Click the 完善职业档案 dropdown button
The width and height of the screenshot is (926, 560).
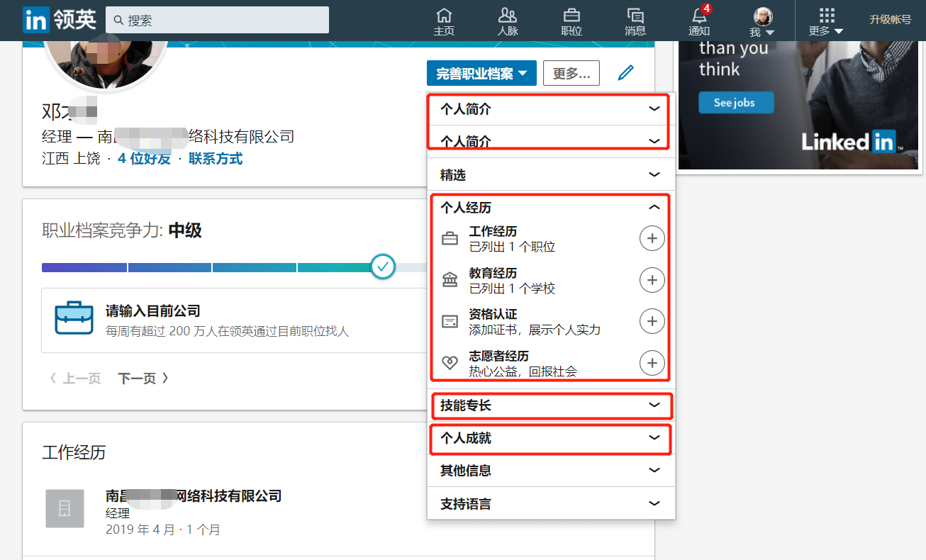point(481,73)
